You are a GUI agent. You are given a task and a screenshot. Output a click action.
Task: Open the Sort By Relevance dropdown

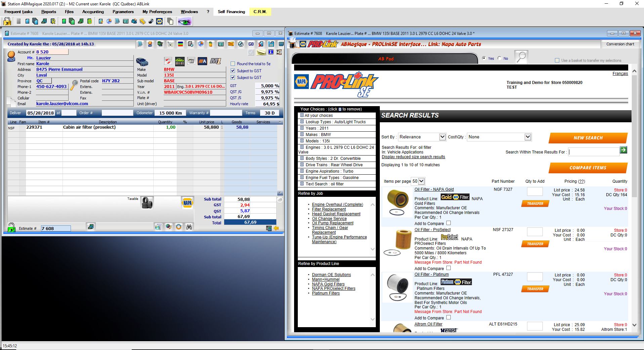442,137
